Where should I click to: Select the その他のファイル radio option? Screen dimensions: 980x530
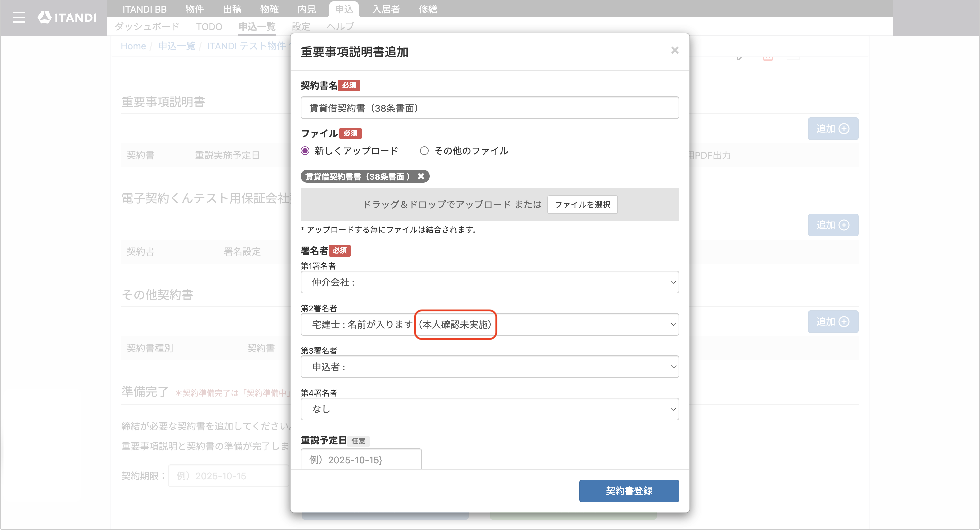pyautogui.click(x=424, y=151)
